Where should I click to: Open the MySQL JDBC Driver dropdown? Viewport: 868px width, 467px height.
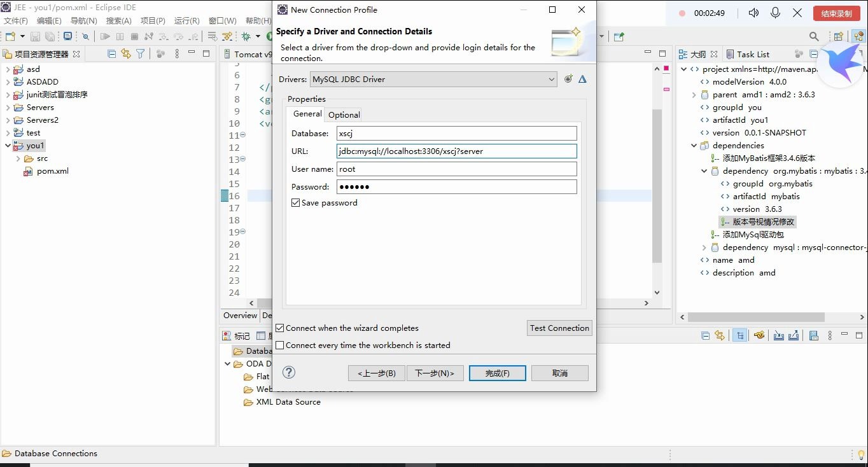point(552,79)
